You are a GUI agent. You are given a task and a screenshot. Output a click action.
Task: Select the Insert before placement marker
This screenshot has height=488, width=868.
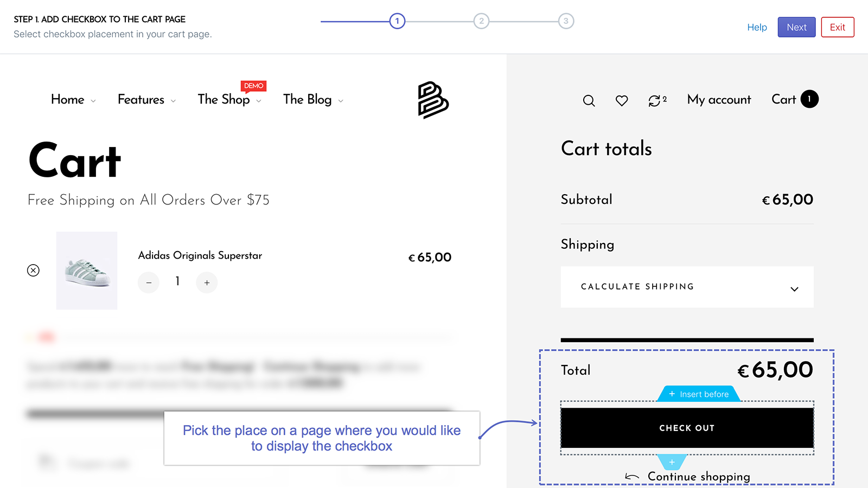pos(699,394)
